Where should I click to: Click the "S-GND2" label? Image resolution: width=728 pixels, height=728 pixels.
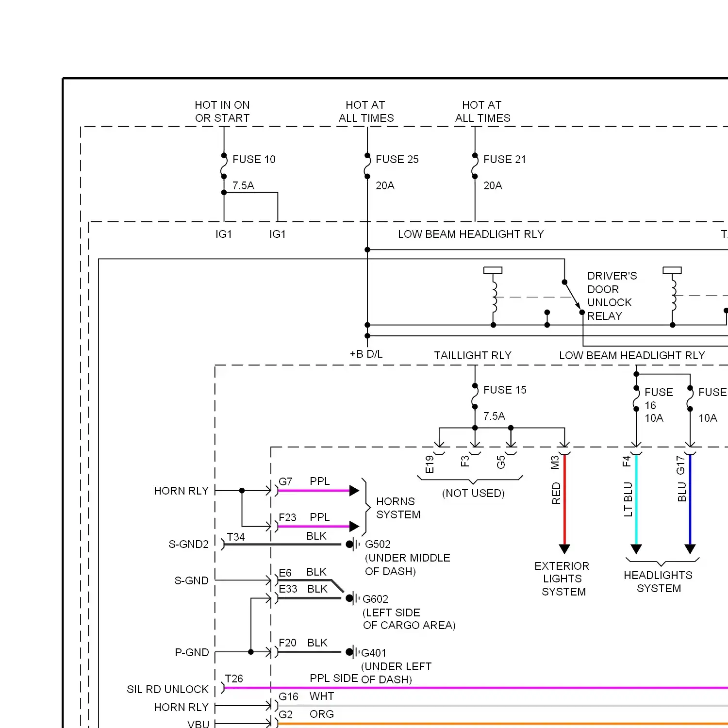[188, 544]
